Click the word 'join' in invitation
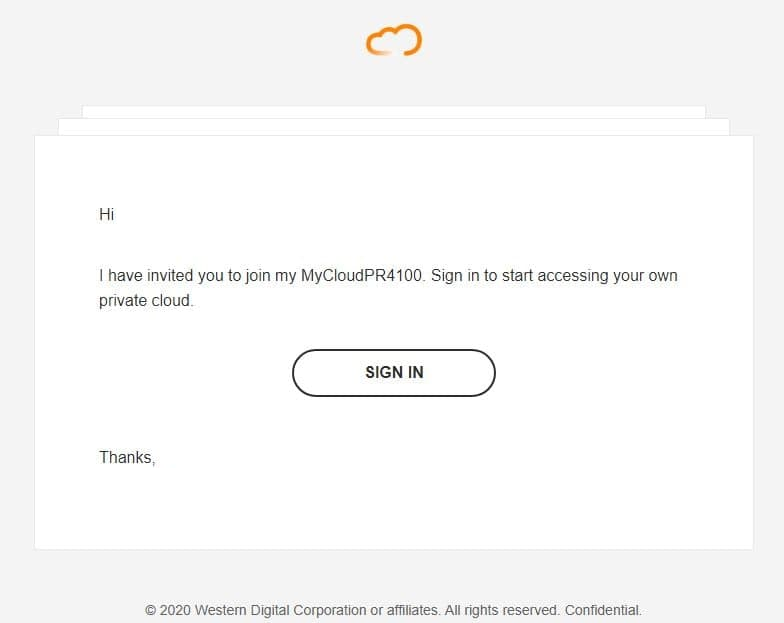 pyautogui.click(x=258, y=276)
